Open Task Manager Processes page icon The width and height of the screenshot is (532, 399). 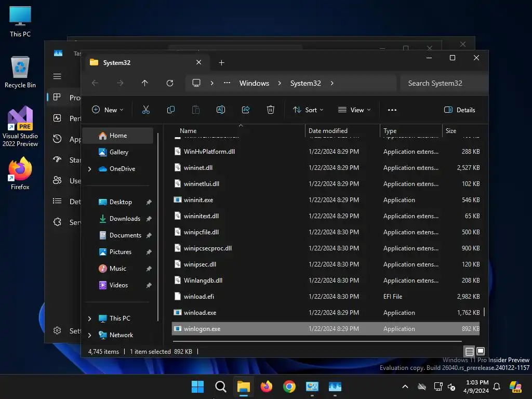(57, 97)
